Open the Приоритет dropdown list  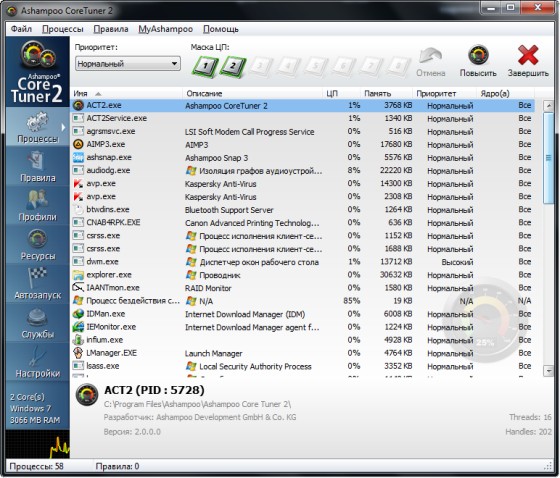point(128,64)
